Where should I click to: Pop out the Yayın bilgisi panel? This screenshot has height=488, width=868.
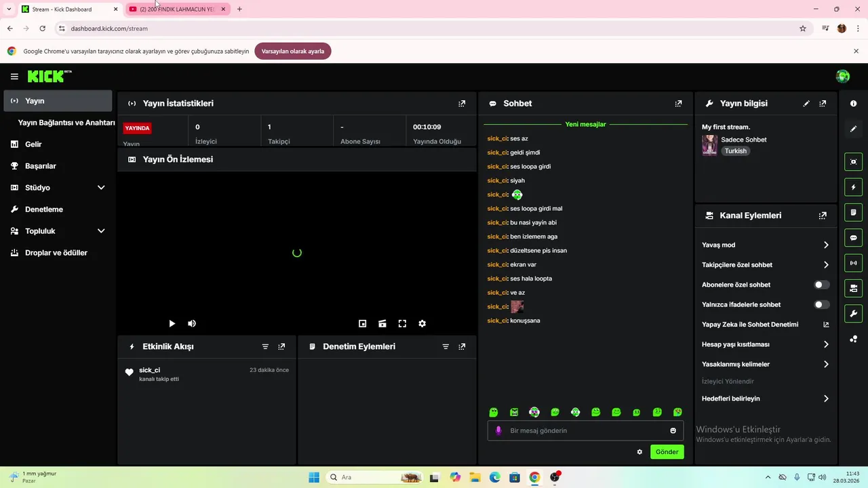(823, 104)
